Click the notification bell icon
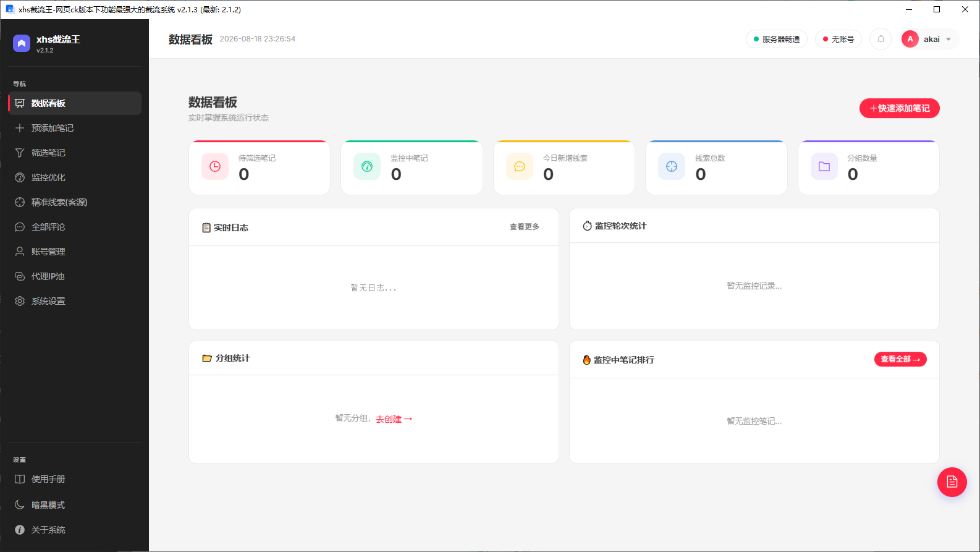The height and width of the screenshot is (552, 980). pos(881,39)
